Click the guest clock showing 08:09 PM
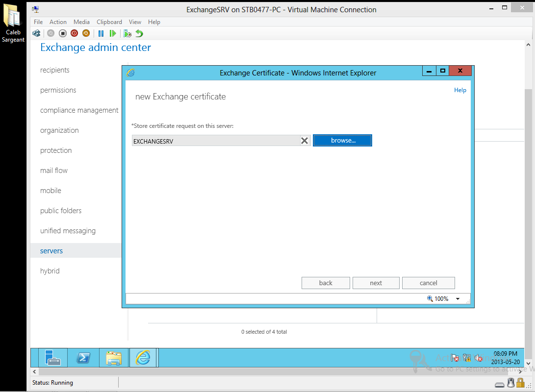535x392 pixels. [x=505, y=354]
